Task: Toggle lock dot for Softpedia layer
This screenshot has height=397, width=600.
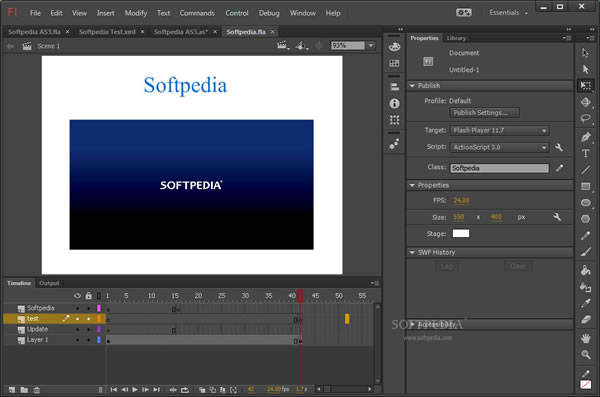Action: (88, 308)
